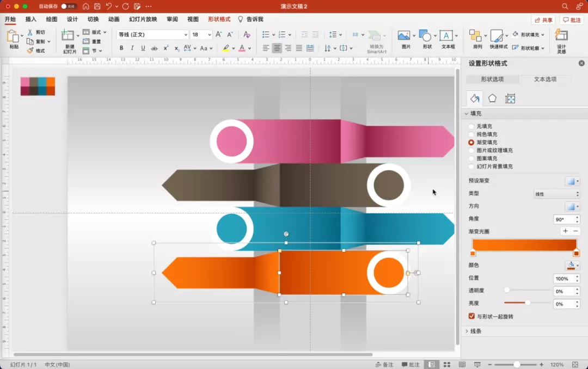588x369 pixels.
Task: Click Save icon in title bar
Action: click(97, 7)
